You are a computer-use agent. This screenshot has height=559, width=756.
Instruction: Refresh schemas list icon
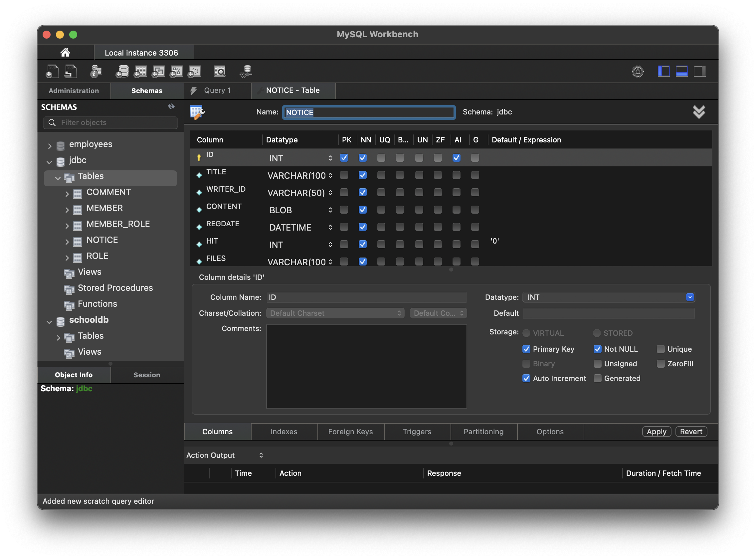point(171,106)
